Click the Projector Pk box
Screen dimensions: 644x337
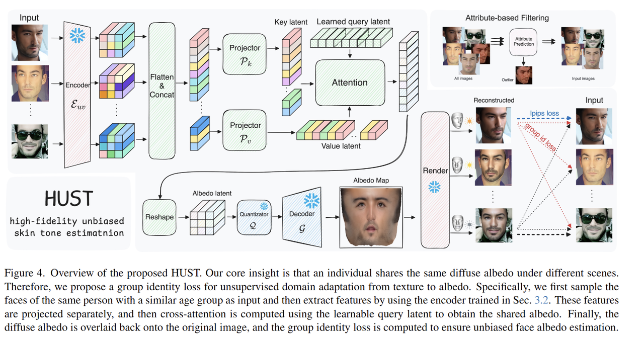coord(245,53)
